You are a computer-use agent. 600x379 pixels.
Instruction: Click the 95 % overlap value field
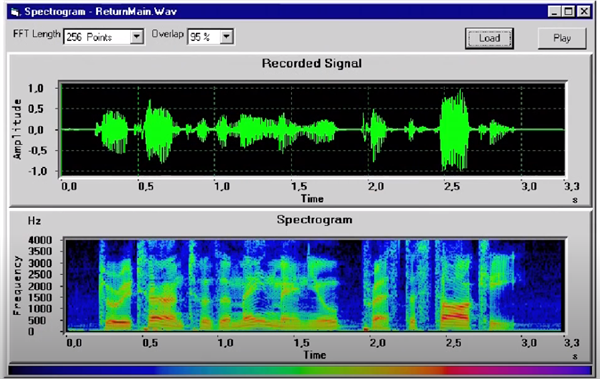click(210, 37)
